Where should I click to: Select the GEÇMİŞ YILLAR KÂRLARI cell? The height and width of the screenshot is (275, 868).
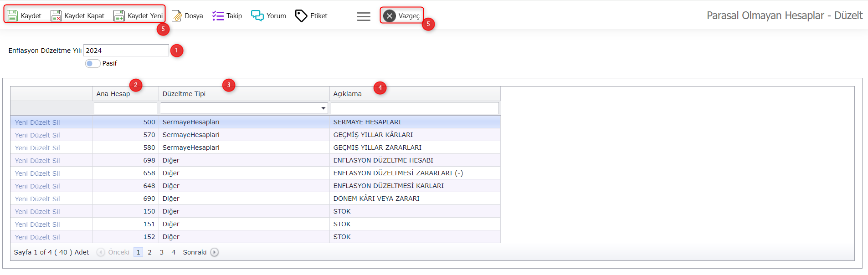coord(415,135)
